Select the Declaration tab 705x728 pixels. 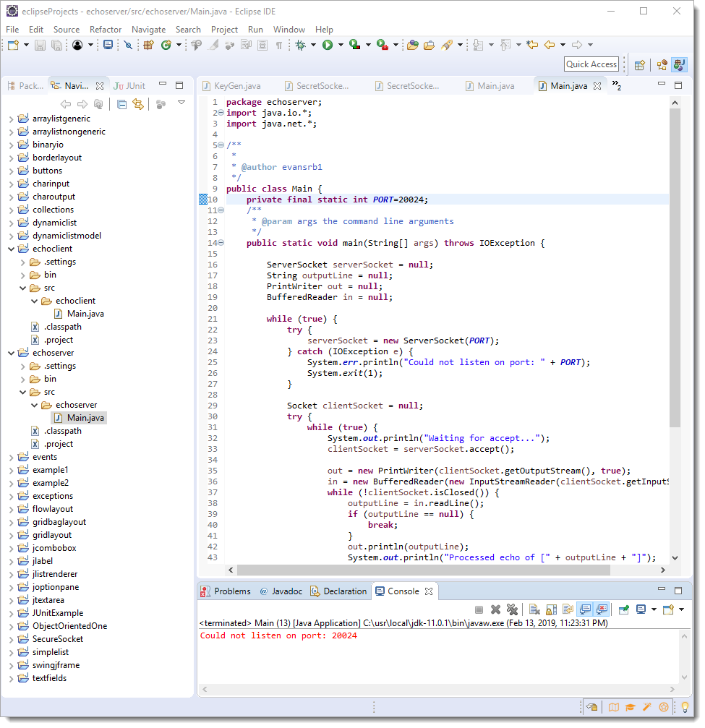(338, 591)
